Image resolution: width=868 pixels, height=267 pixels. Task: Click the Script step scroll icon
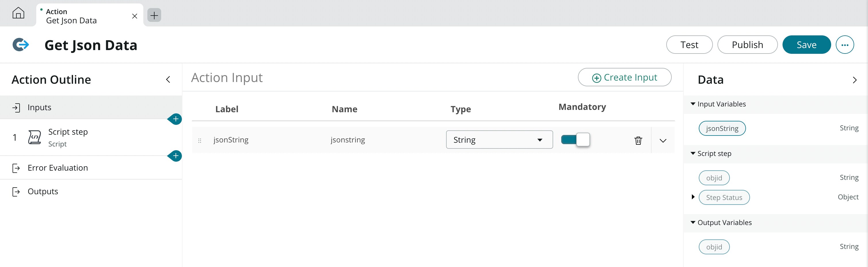[34, 137]
